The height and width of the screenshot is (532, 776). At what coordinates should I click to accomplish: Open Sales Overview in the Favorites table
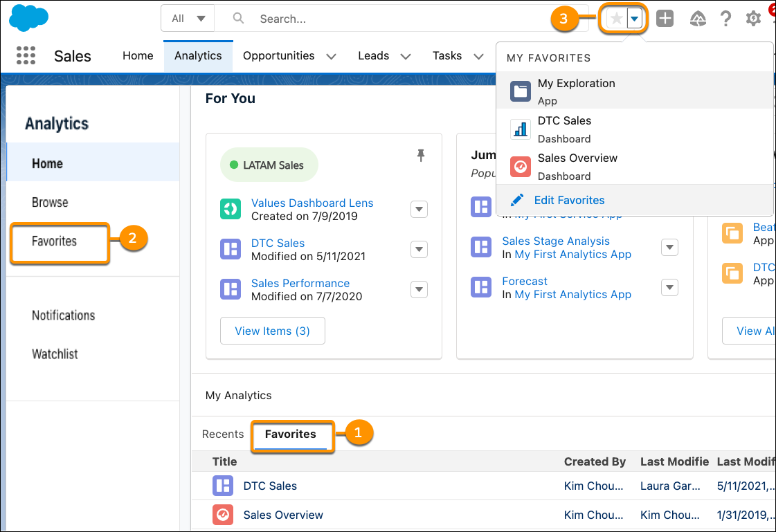point(283,515)
